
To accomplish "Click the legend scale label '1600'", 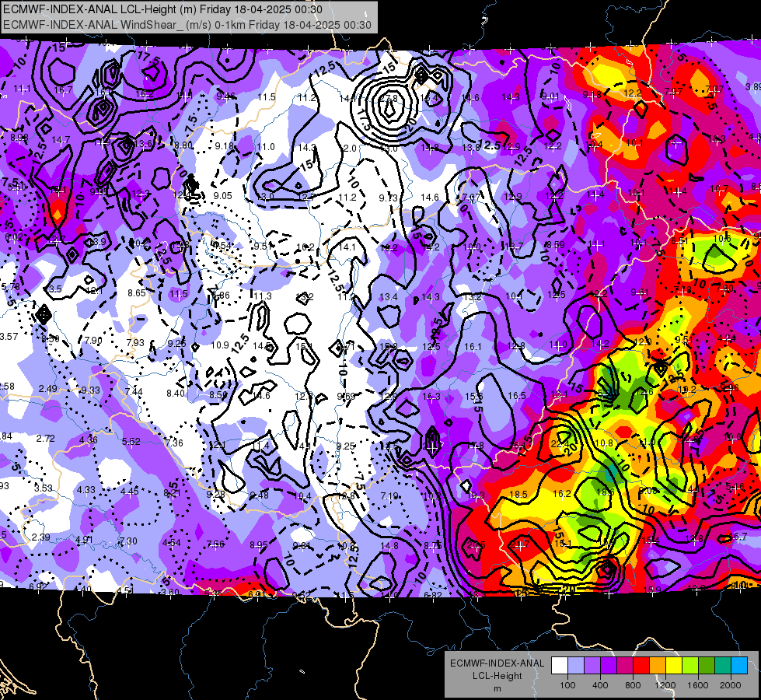I will pyautogui.click(x=698, y=685).
